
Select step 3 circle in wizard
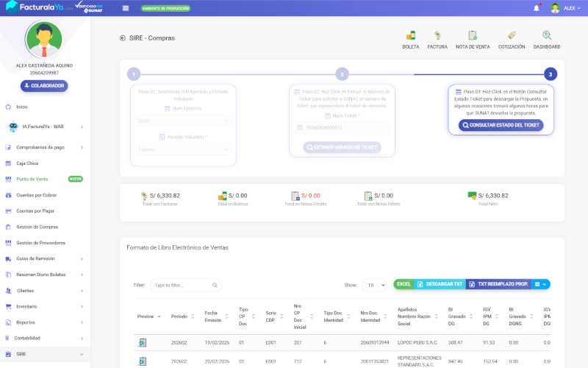[x=550, y=74]
